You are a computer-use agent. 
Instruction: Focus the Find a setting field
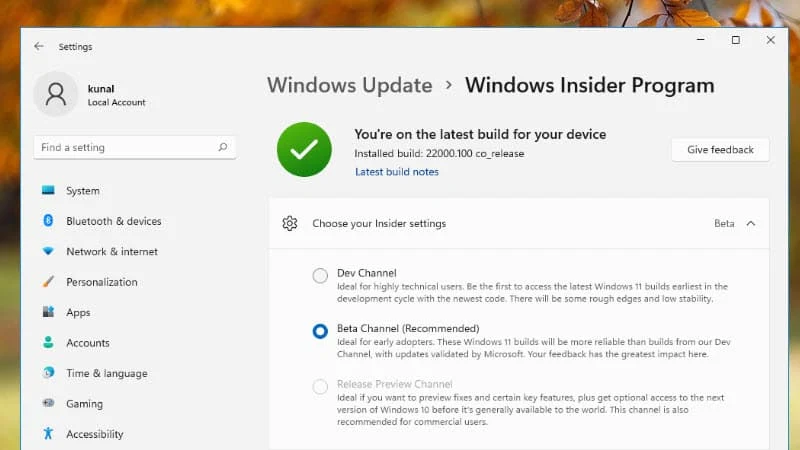click(135, 147)
